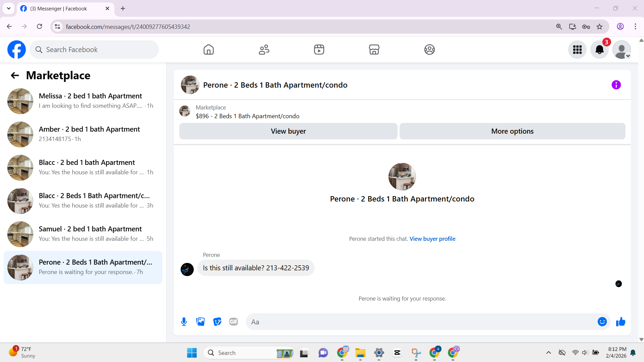This screenshot has width=644, height=362.
Task: Bookmark this page with the star icon
Action: coord(599,27)
